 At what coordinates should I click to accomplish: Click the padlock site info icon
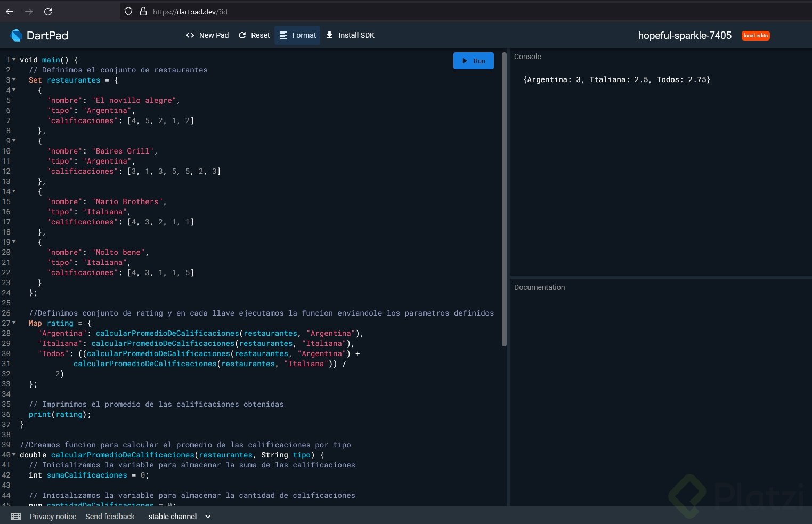coord(143,11)
